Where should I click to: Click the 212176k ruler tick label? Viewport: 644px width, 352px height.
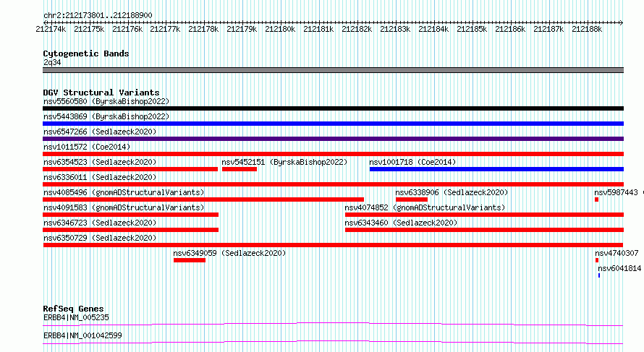127,29
